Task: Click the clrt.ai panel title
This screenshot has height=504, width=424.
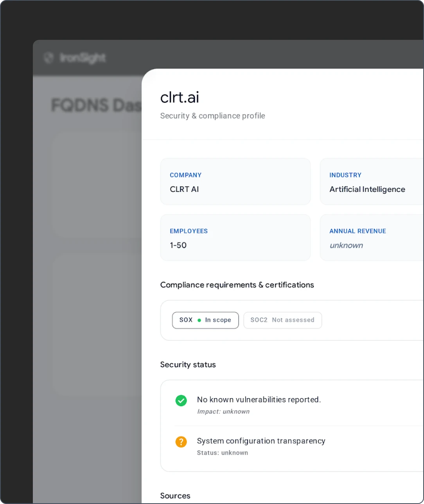Action: pos(180,98)
